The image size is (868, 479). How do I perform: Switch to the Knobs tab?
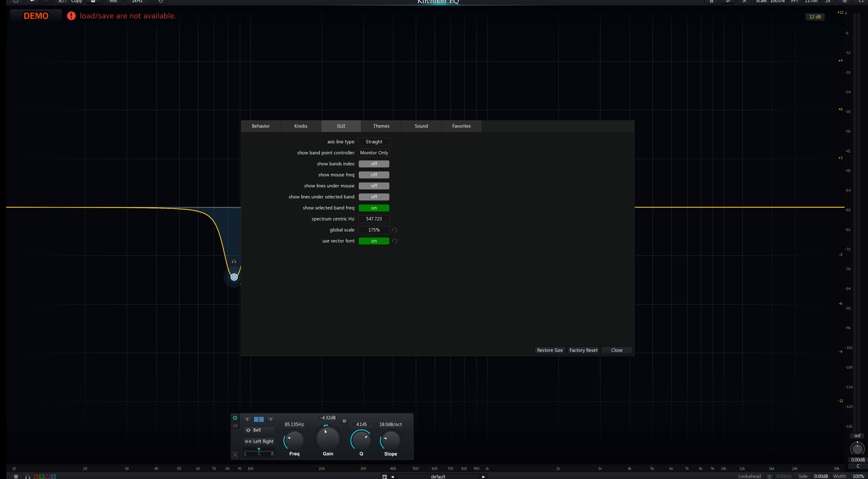pos(301,126)
